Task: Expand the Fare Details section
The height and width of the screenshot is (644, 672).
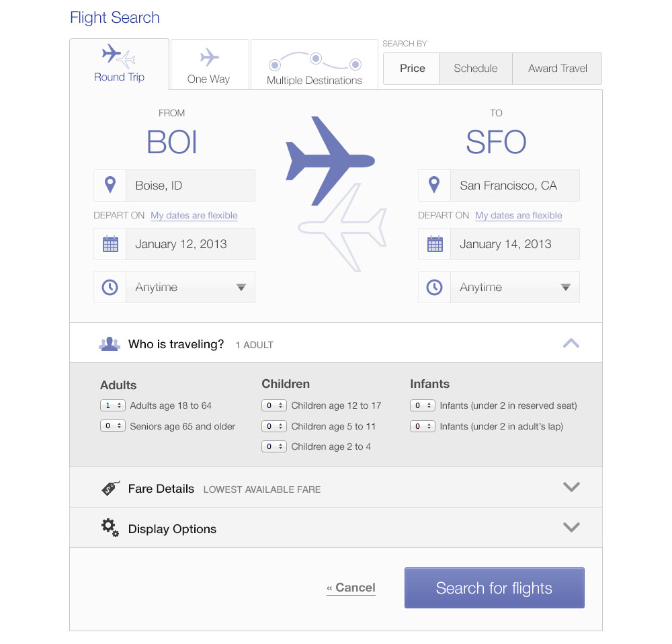Action: (571, 487)
